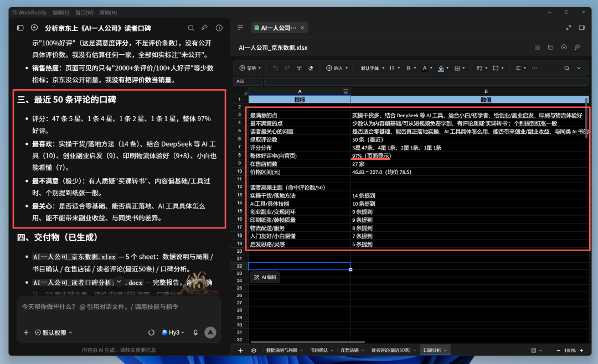
Task: Apply the font color A
Action: tap(425, 68)
